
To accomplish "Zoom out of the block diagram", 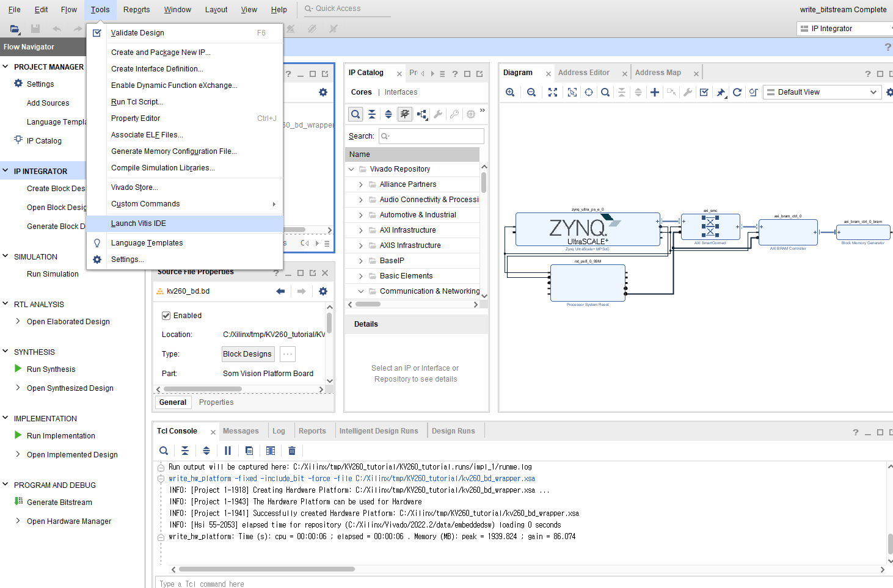I will [531, 92].
